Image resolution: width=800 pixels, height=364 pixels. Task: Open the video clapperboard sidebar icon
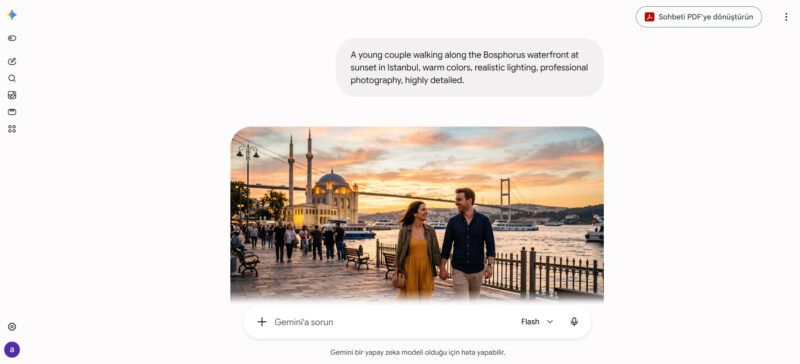(12, 112)
